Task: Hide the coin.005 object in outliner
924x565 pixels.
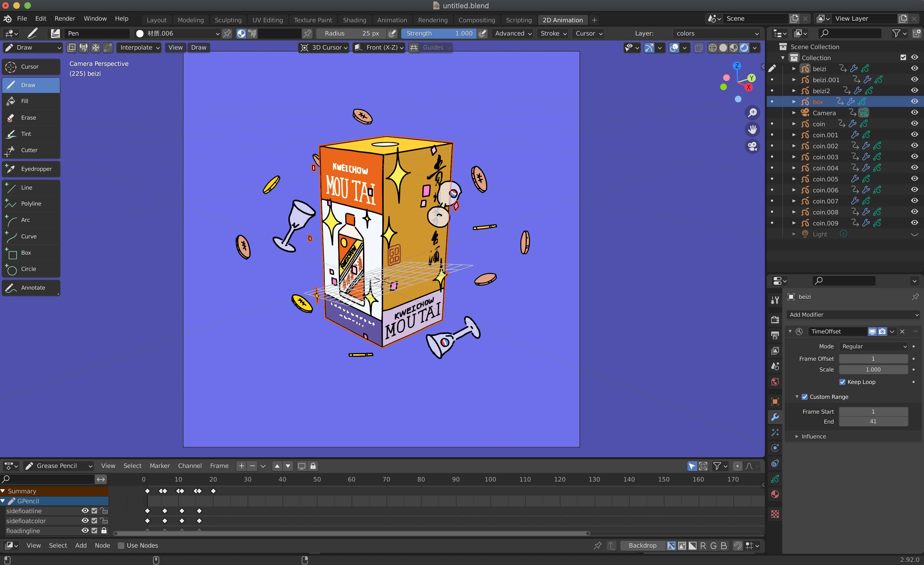Action: (x=914, y=179)
